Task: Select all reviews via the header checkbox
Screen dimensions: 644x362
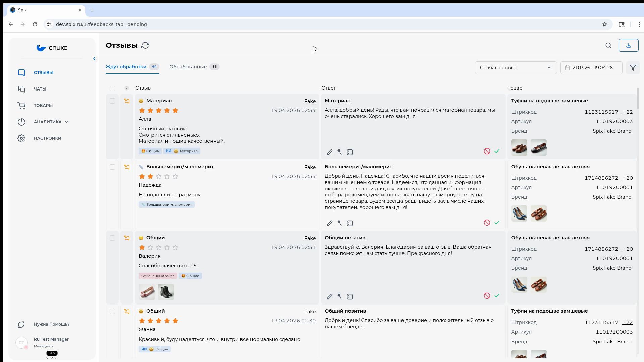Action: click(112, 88)
